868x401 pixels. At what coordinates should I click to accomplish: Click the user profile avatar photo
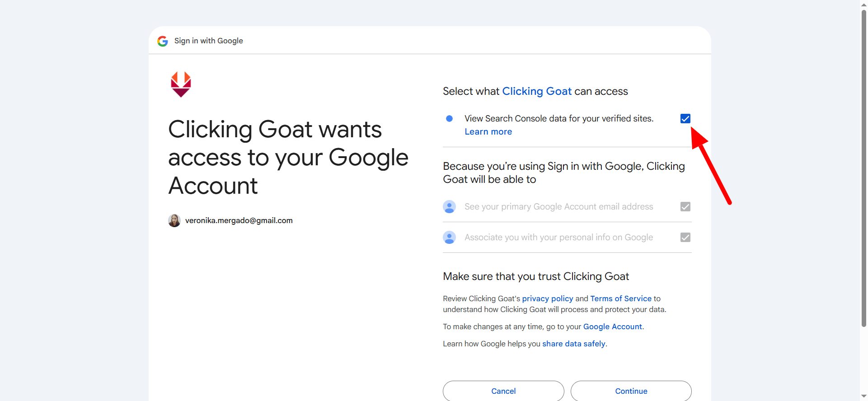[x=174, y=220]
